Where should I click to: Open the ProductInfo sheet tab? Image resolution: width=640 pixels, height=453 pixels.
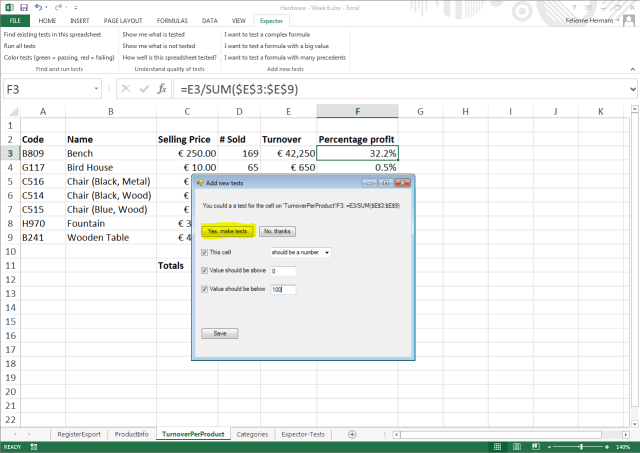(131, 434)
